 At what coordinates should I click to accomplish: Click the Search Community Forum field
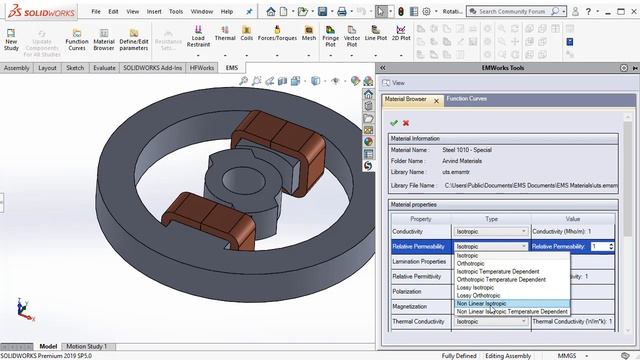(512, 11)
